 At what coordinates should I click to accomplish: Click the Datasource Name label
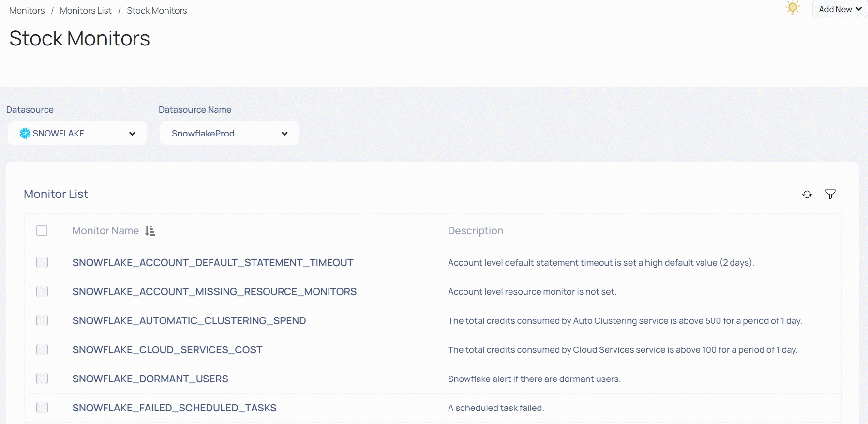[195, 110]
